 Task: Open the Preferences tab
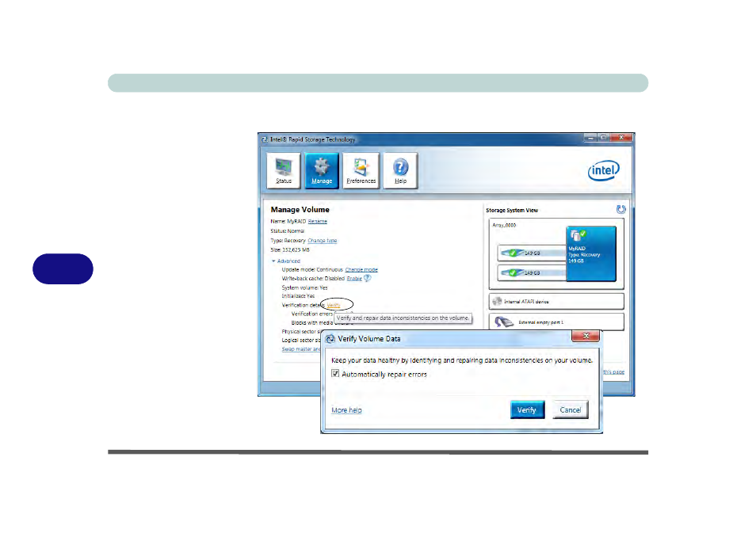(x=361, y=170)
